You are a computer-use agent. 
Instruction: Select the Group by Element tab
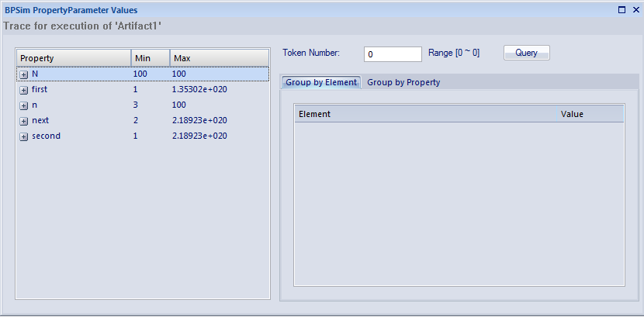tap(320, 82)
